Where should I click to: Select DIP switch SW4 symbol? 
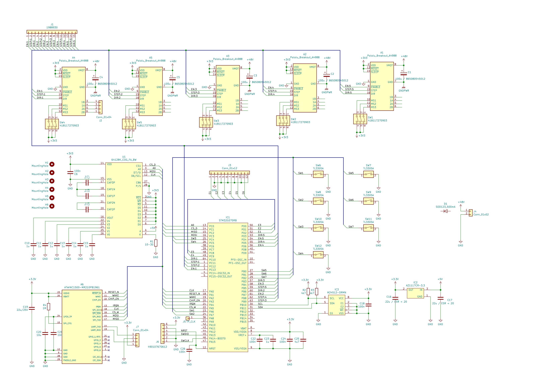(x=52, y=124)
